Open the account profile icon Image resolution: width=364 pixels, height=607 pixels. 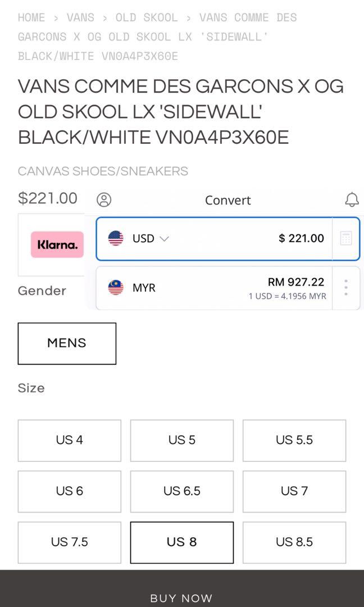[x=104, y=200]
